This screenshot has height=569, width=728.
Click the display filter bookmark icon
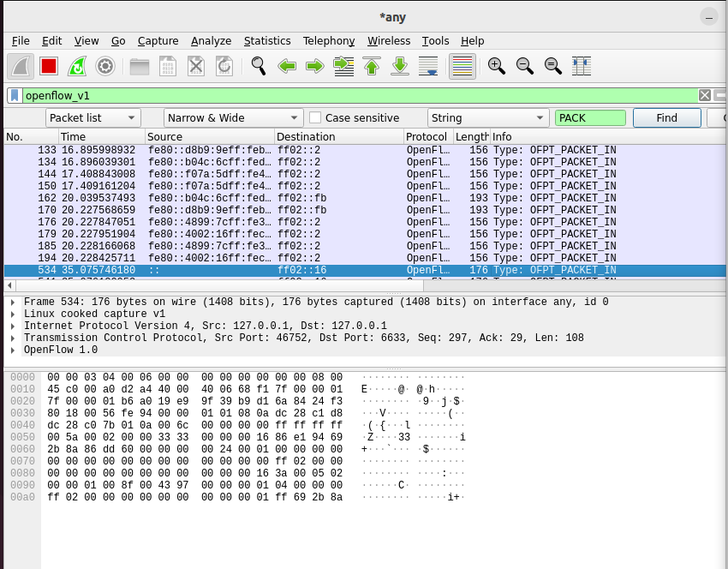click(15, 96)
